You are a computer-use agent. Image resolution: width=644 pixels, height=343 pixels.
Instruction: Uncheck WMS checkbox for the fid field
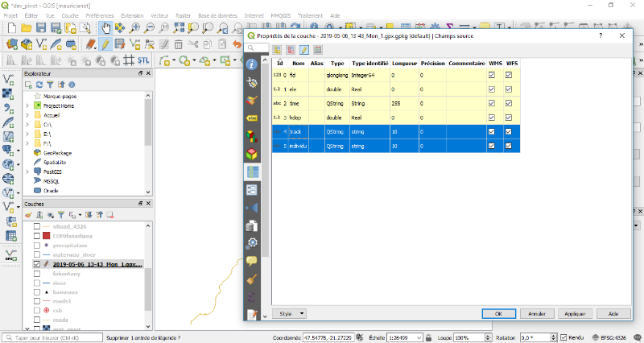pyautogui.click(x=493, y=75)
